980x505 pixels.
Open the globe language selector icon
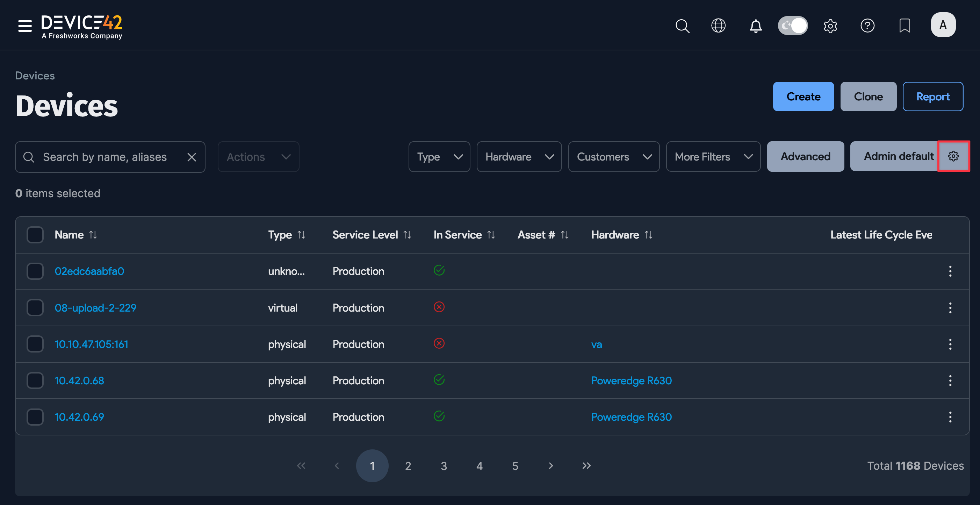tap(718, 26)
